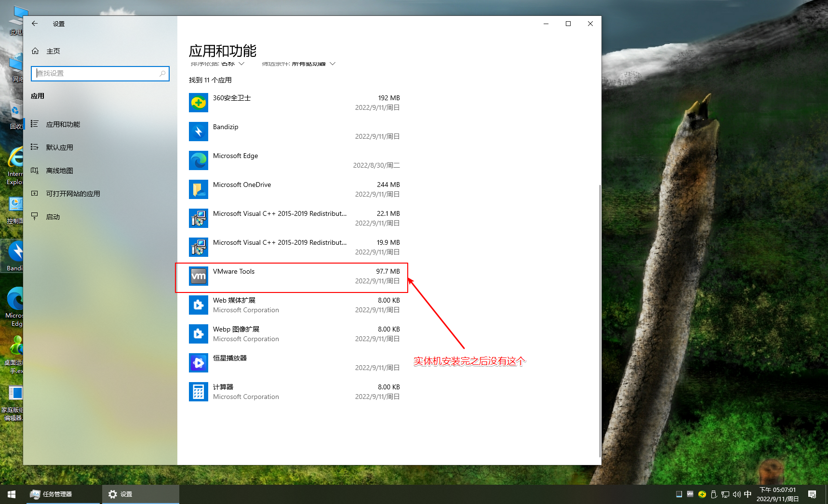Switch to 启动 settings page
This screenshot has height=504, width=828.
(53, 217)
